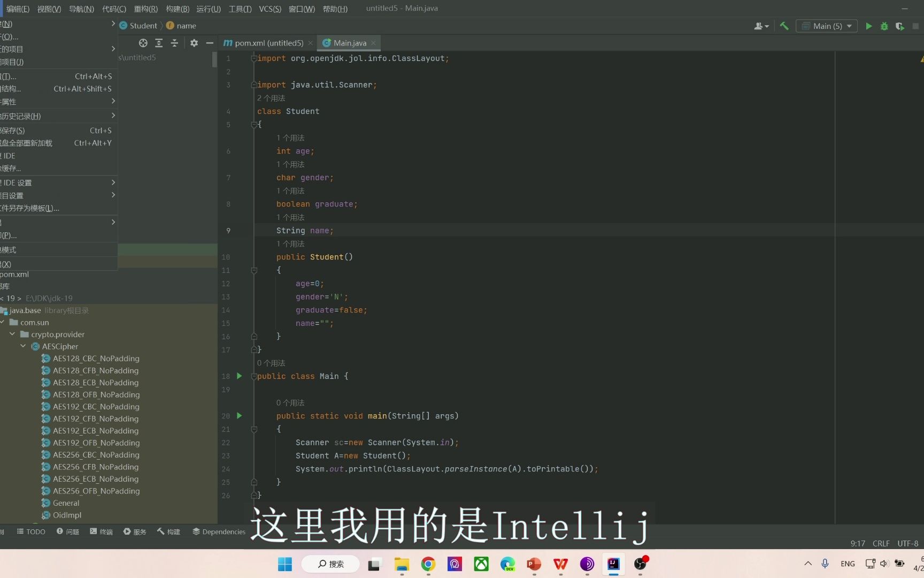This screenshot has width=924, height=578.
Task: Open Project panel settings gear
Action: tap(194, 43)
